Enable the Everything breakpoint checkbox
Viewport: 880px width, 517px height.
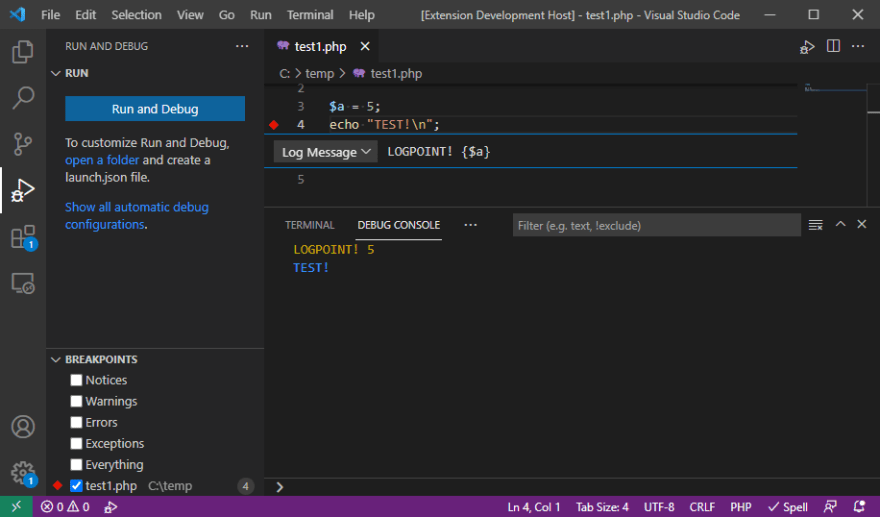tap(76, 465)
